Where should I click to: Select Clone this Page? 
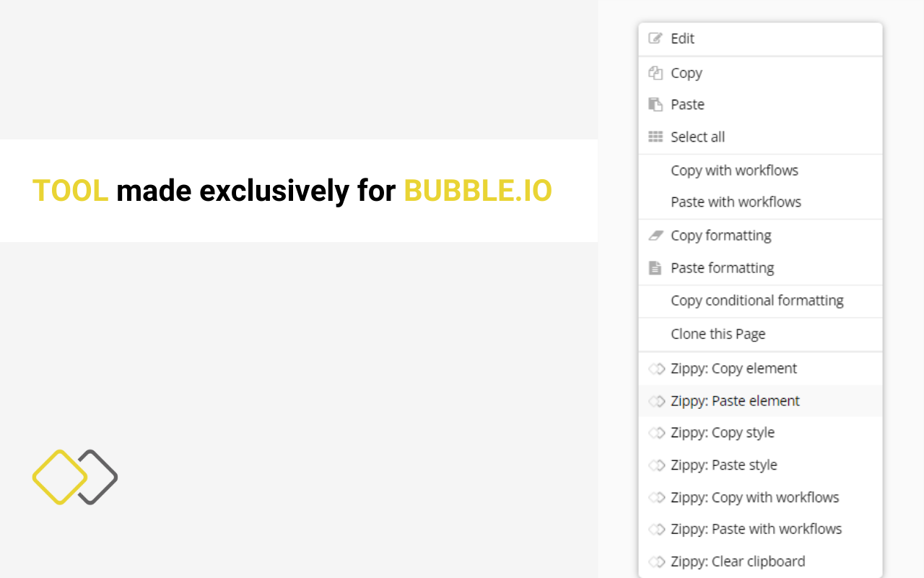(x=718, y=334)
